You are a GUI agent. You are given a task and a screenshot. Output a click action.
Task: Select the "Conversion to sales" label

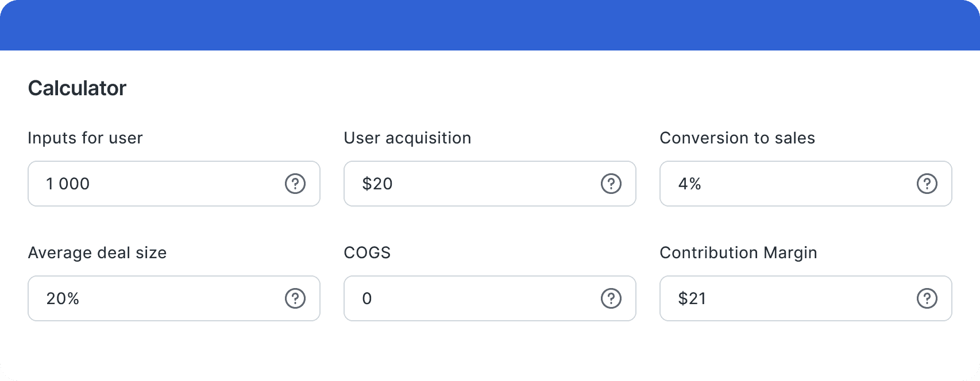[737, 138]
